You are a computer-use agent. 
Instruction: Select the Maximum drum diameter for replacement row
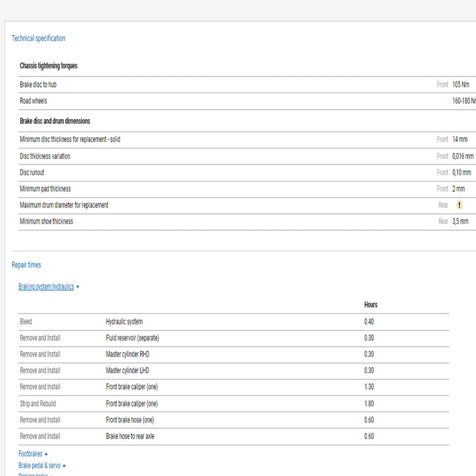point(247,206)
